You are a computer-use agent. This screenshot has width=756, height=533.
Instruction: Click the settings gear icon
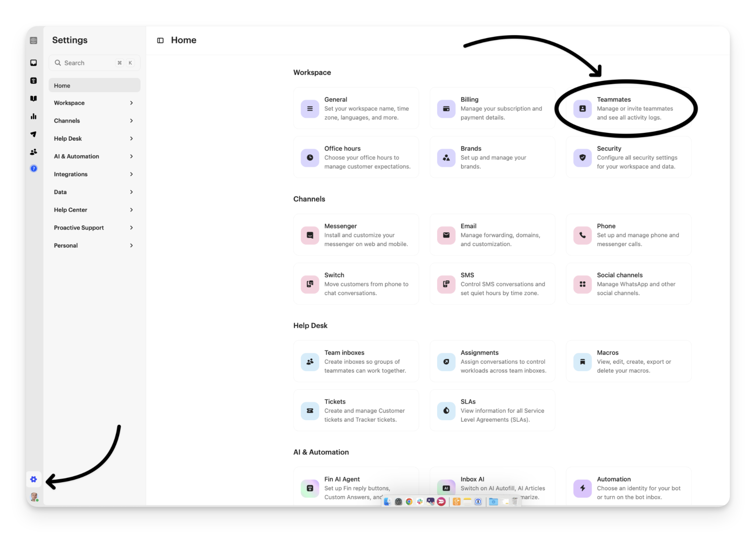point(34,479)
